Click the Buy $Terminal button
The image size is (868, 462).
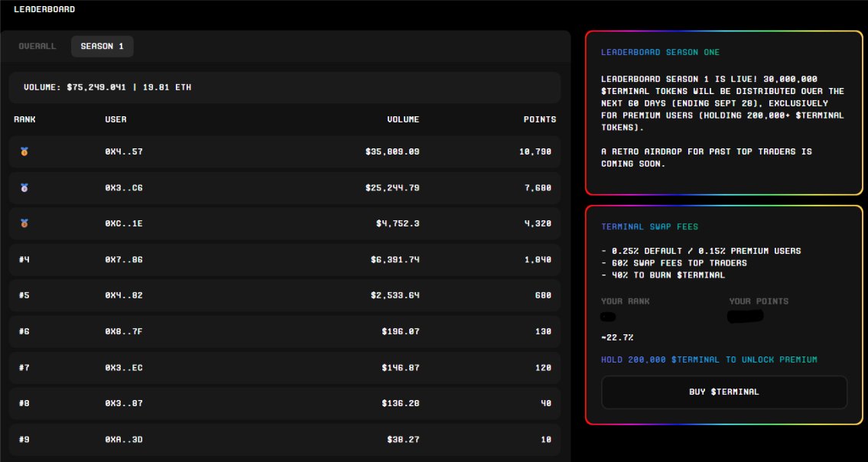(723, 392)
